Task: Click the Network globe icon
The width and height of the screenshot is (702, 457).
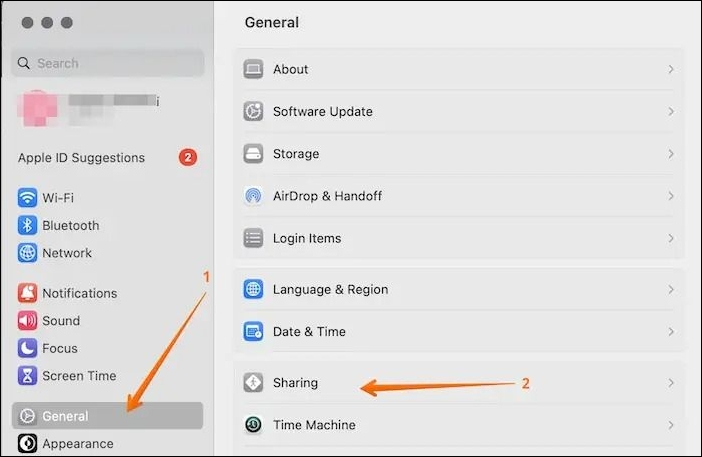Action: [x=27, y=253]
